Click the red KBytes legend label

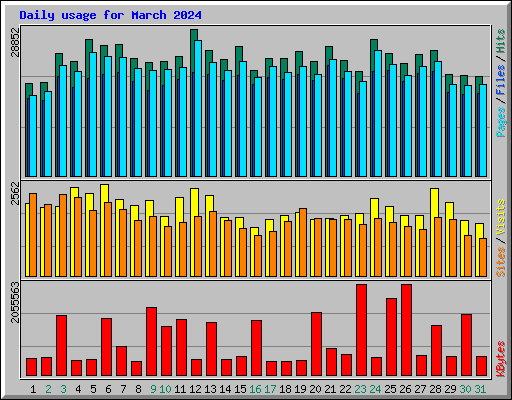click(x=501, y=359)
